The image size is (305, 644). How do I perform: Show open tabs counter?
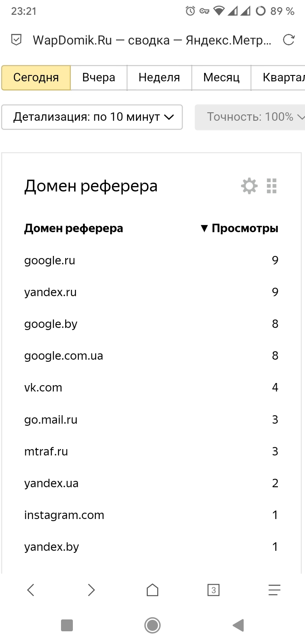(x=213, y=590)
